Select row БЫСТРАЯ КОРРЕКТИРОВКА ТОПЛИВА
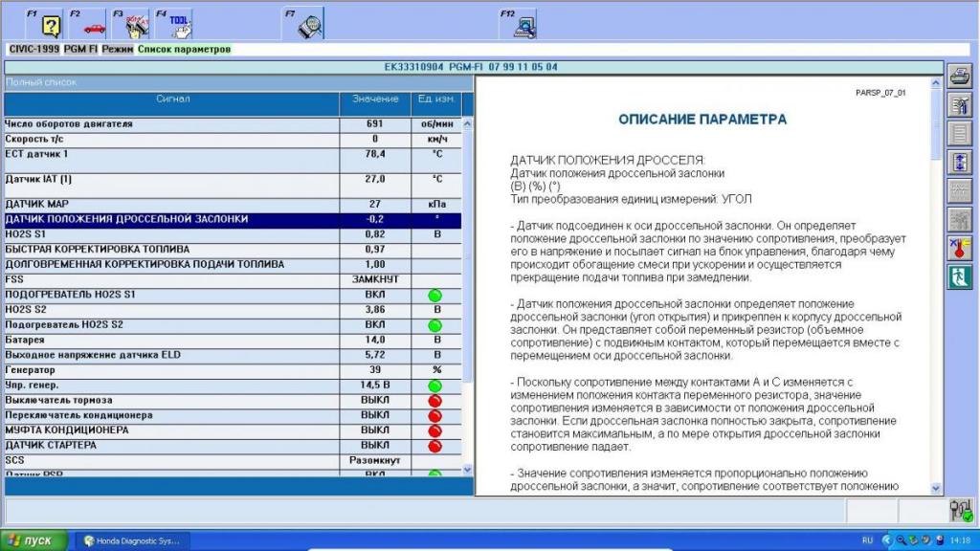Image resolution: width=980 pixels, height=551 pixels. point(233,250)
